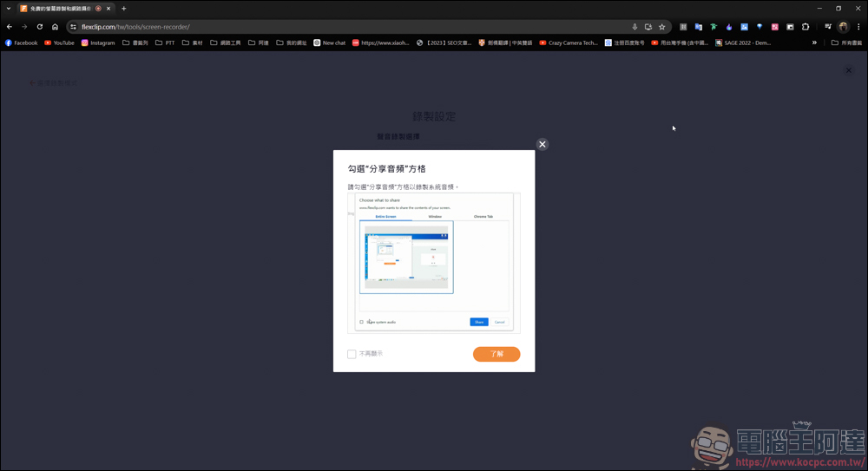The height and width of the screenshot is (471, 868).
Task: Click the blue picture extension icon
Action: [745, 27]
